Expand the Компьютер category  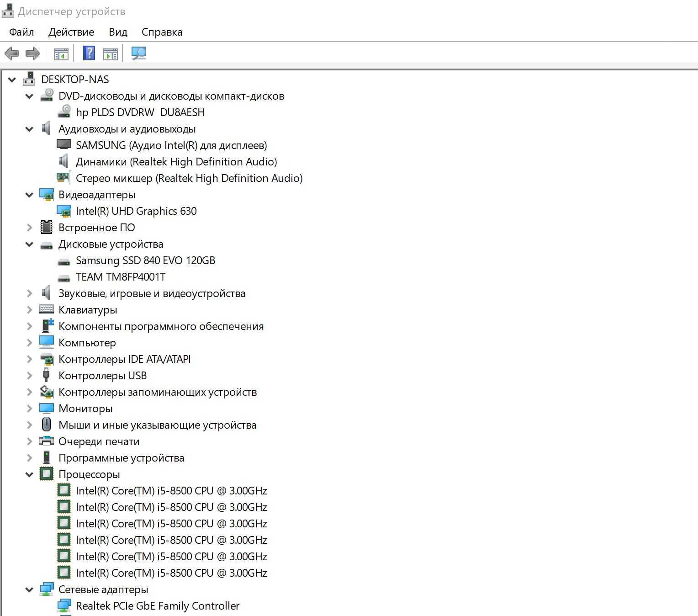click(x=29, y=343)
